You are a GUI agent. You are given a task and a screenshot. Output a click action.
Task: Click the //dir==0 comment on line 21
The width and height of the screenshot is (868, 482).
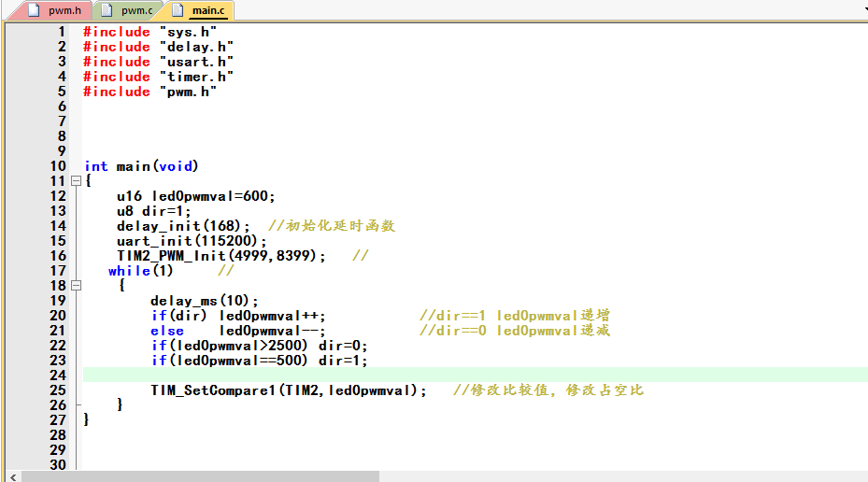click(515, 331)
